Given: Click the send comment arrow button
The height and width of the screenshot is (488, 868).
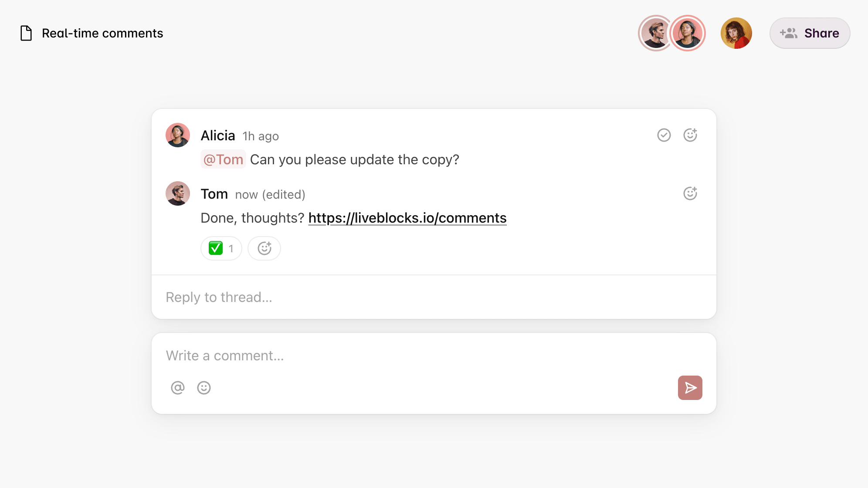Looking at the screenshot, I should click(x=690, y=387).
